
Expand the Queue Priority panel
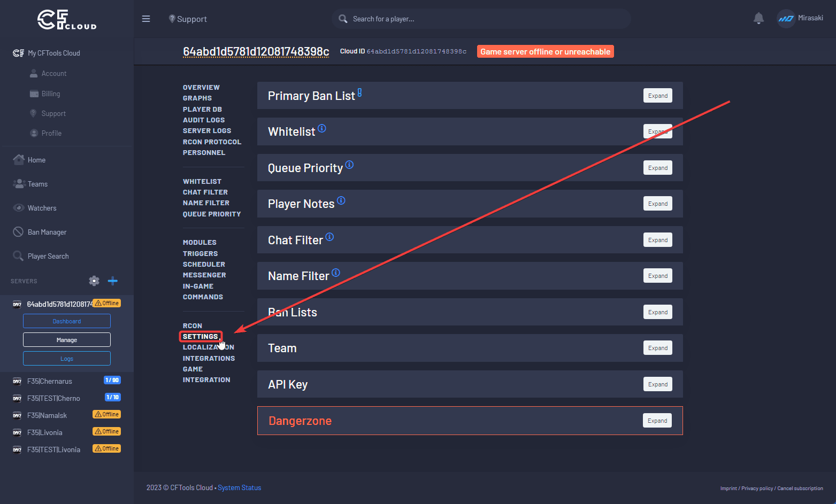point(657,168)
